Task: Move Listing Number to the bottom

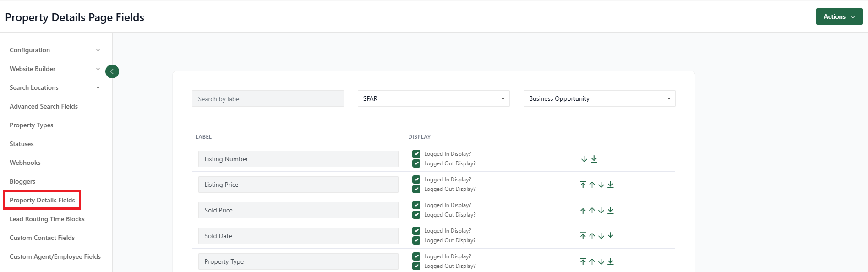Action: click(594, 159)
